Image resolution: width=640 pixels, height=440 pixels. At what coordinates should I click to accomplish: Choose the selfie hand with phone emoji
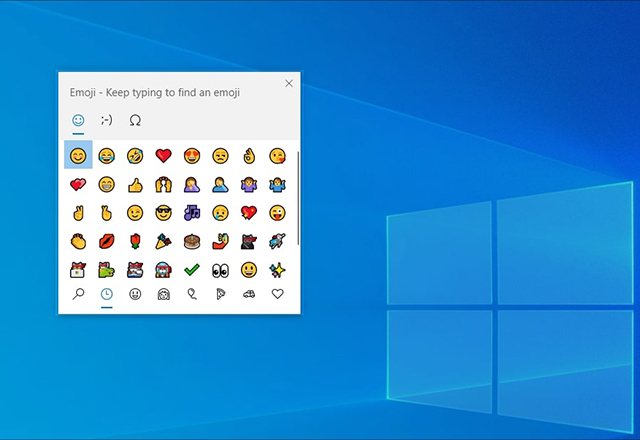[x=220, y=241]
